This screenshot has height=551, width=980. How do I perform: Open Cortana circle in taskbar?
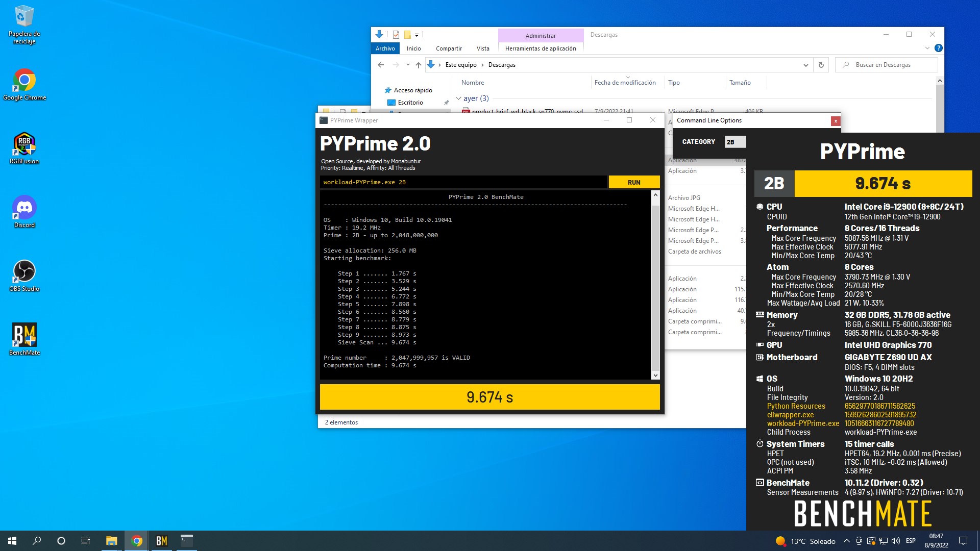tap(61, 541)
